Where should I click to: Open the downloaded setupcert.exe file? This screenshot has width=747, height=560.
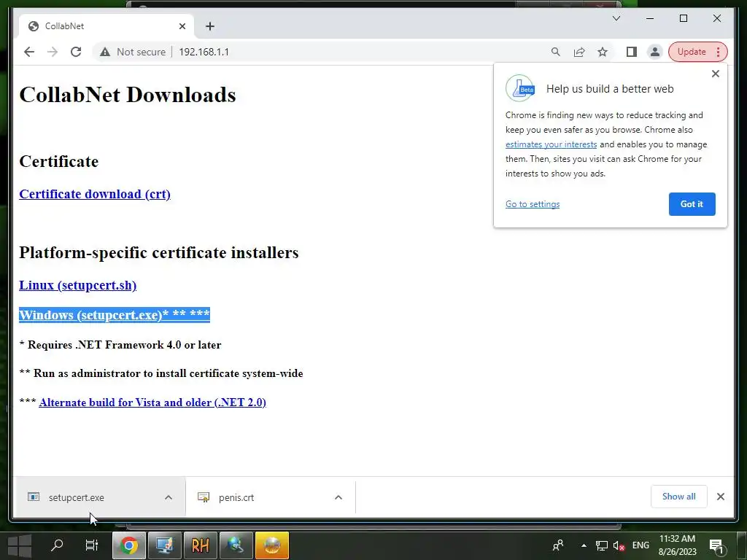pyautogui.click(x=76, y=497)
